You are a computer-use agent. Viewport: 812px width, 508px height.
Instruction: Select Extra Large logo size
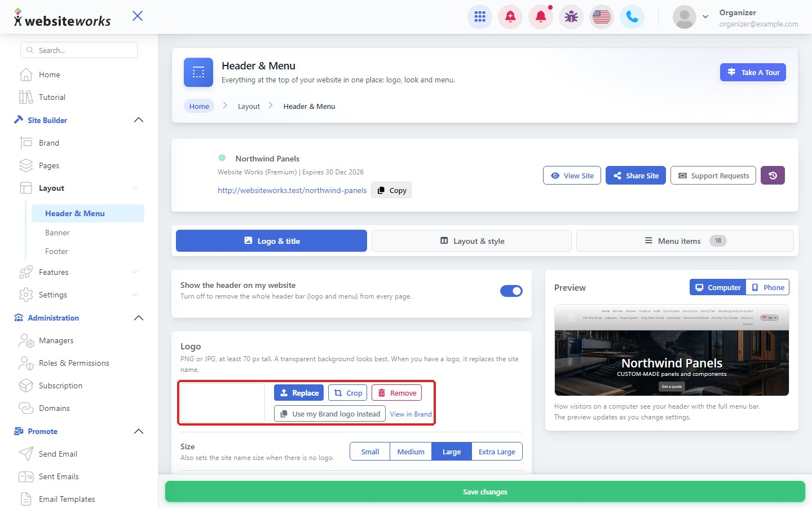tap(497, 452)
